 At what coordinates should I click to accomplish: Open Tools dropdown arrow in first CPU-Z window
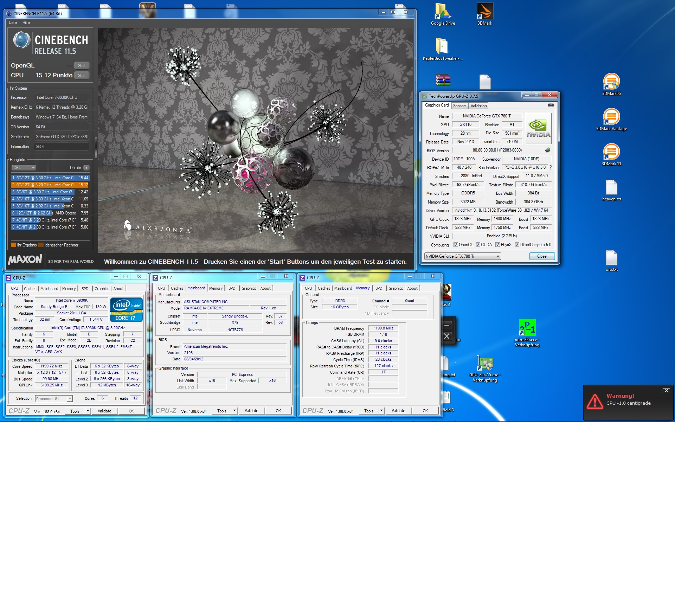pos(88,411)
